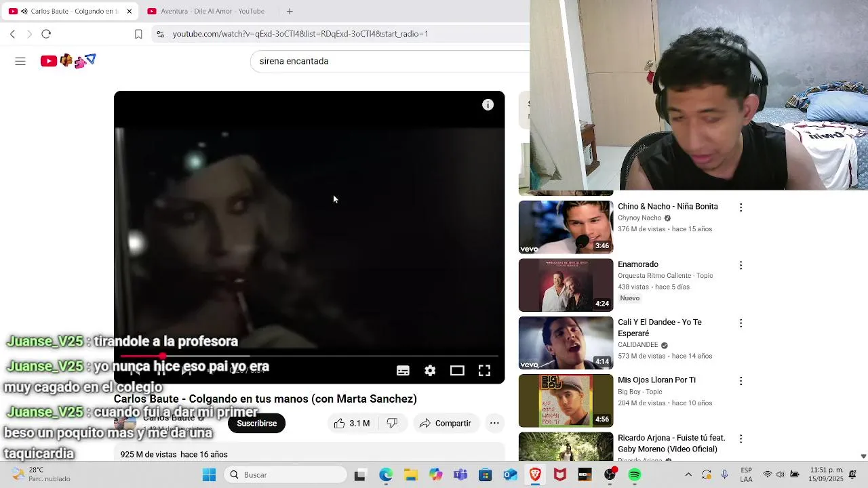Click the CALIDANDEE channel name
The image size is (868, 488).
coord(638,345)
